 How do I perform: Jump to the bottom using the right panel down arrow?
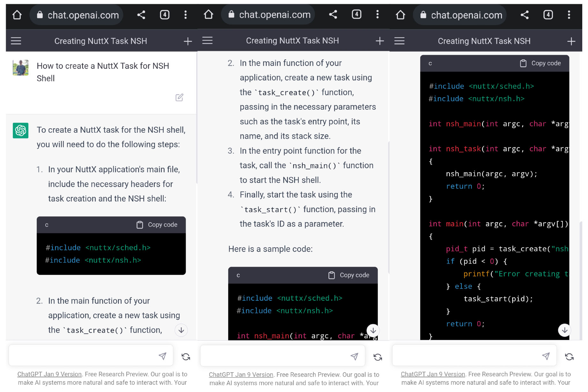565,330
